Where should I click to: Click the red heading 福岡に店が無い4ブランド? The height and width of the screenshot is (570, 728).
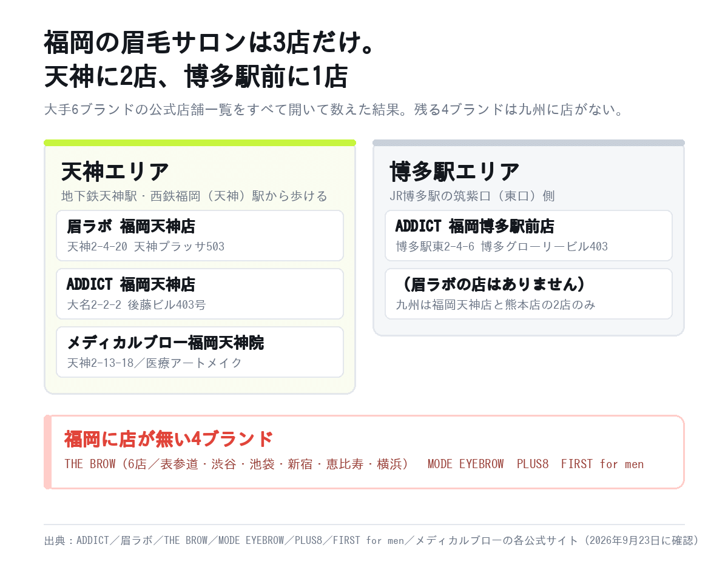[169, 438]
